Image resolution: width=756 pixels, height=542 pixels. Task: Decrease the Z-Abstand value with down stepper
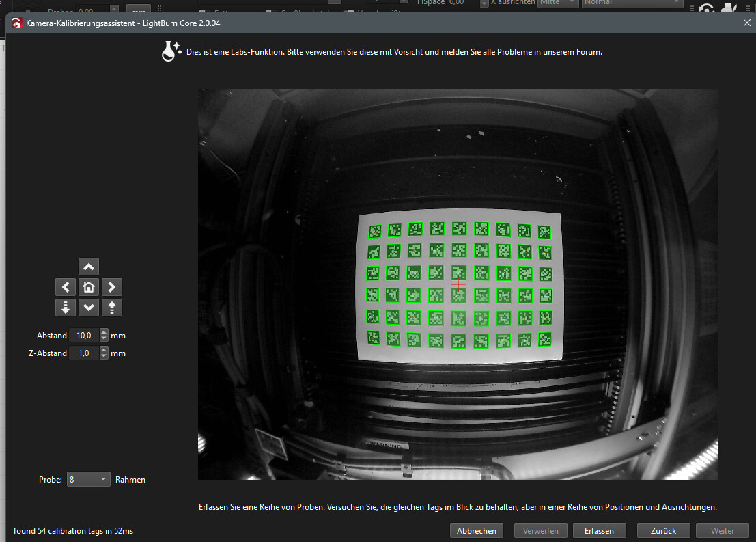point(104,356)
